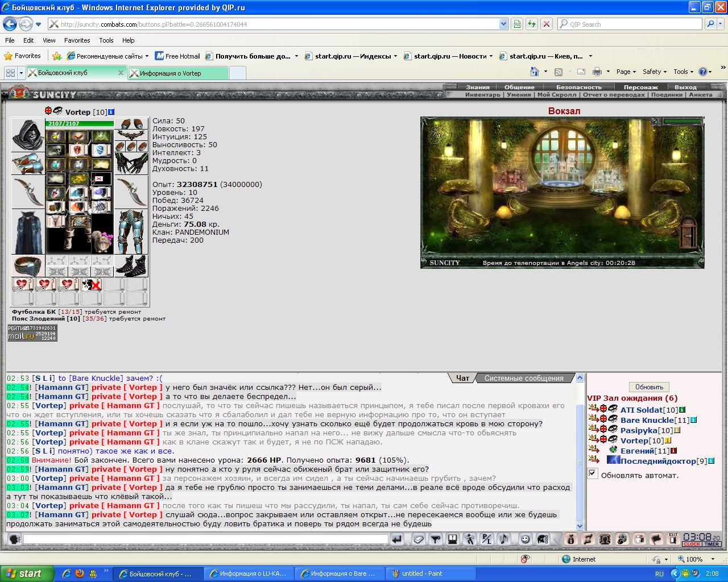Open info icon next to Евгений

coord(673,451)
